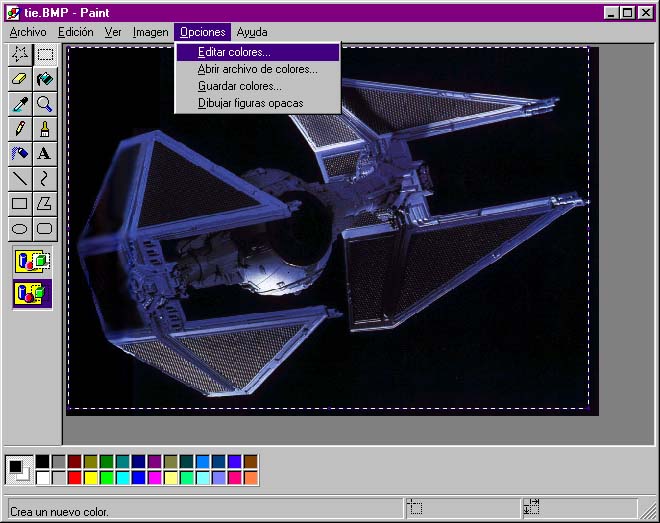Open the Archivo menu
The height and width of the screenshot is (523, 660).
(x=28, y=32)
